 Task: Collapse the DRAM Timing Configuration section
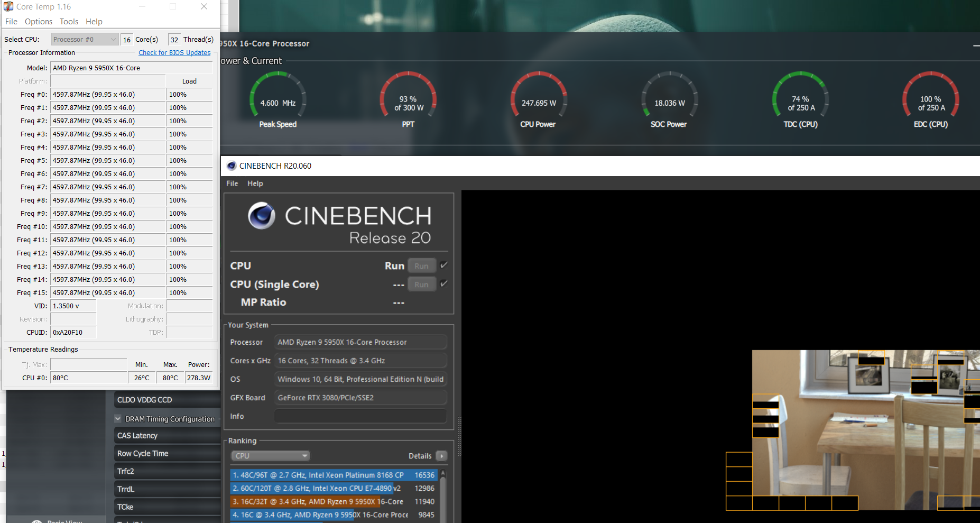pyautogui.click(x=118, y=419)
